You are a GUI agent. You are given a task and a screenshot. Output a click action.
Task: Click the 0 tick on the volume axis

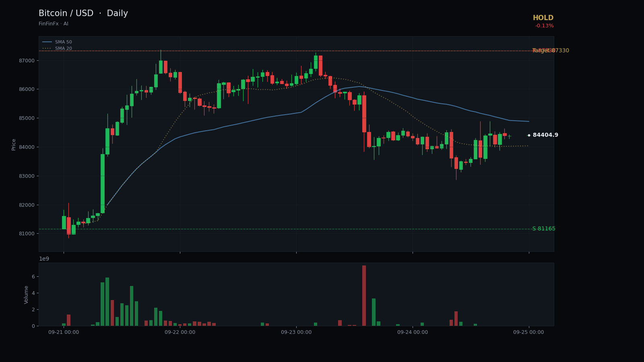tap(33, 326)
